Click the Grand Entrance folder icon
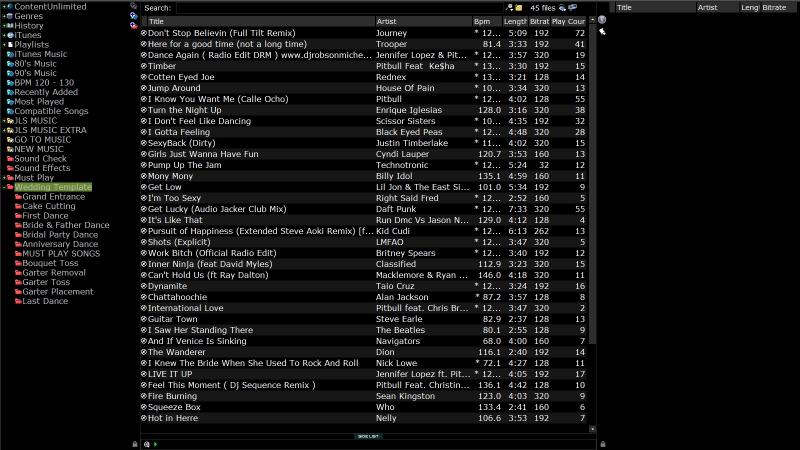Image resolution: width=800 pixels, height=450 pixels. click(x=17, y=196)
